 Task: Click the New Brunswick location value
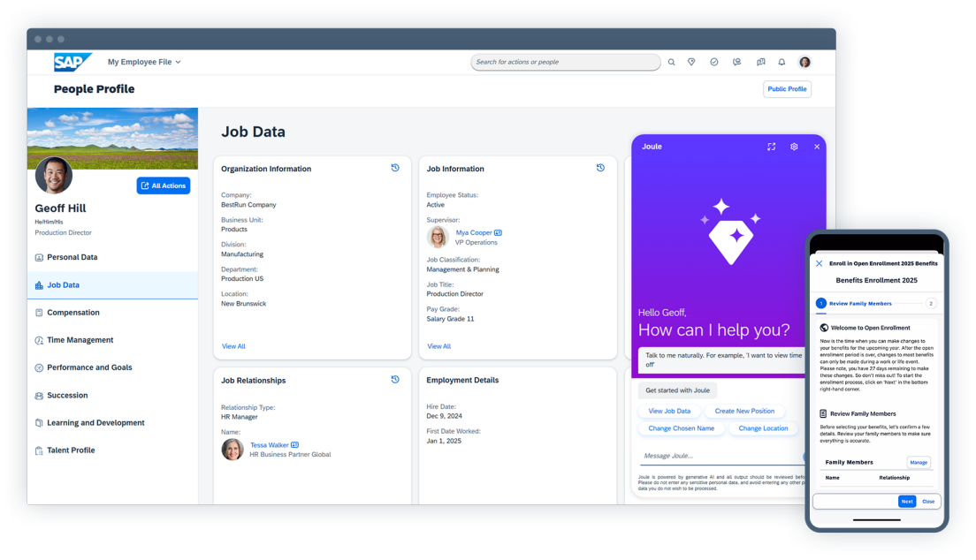243,304
